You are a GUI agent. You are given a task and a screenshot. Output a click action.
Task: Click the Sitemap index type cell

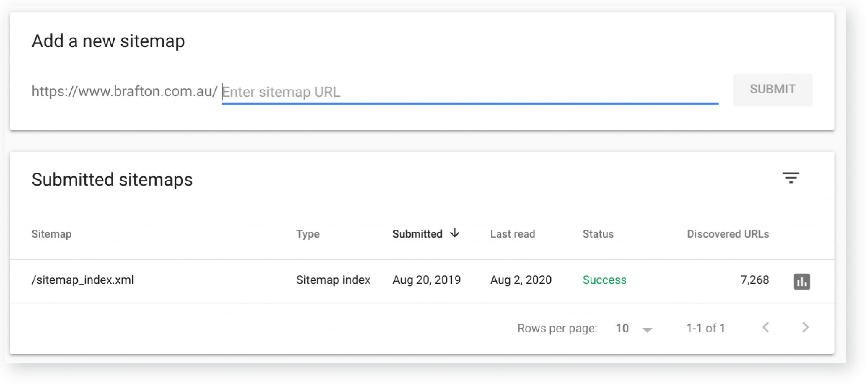[333, 280]
